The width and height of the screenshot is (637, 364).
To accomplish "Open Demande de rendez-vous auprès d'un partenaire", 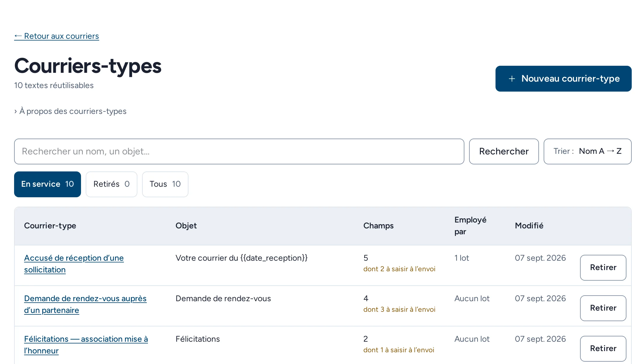I will point(85,304).
